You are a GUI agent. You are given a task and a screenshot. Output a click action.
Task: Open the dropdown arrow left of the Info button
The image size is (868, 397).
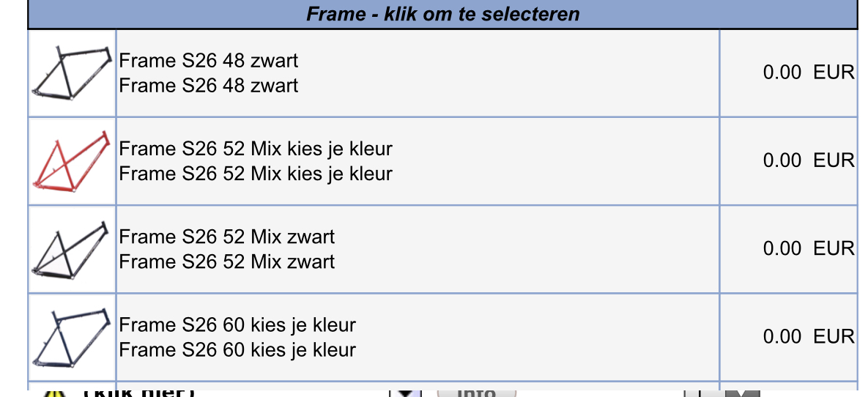tap(405, 391)
